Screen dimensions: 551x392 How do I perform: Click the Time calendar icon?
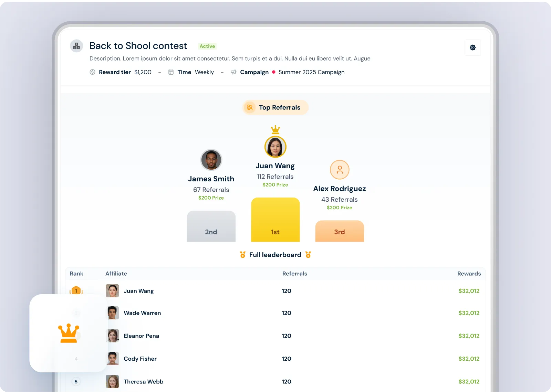171,72
